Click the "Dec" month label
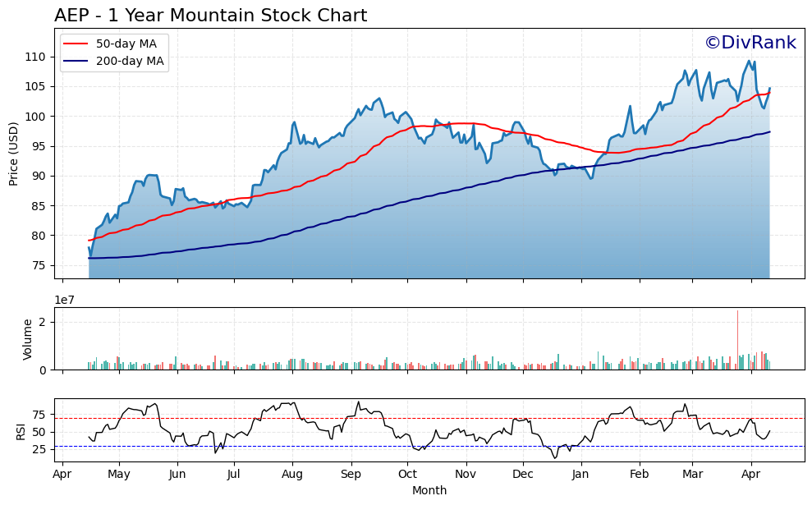Screen dimensions: 812x505 tap(523, 475)
